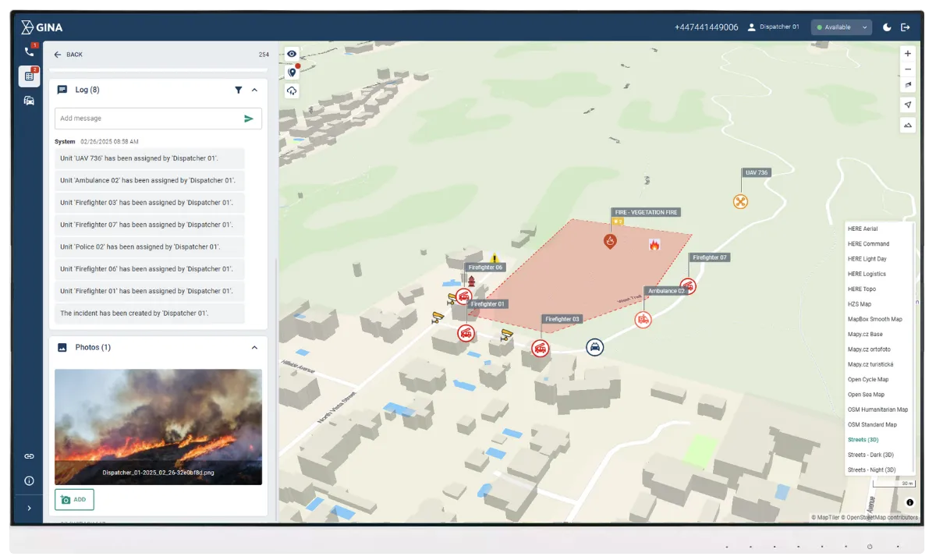Zoom in the map with plus button
This screenshot has width=936, height=560.
coord(907,54)
